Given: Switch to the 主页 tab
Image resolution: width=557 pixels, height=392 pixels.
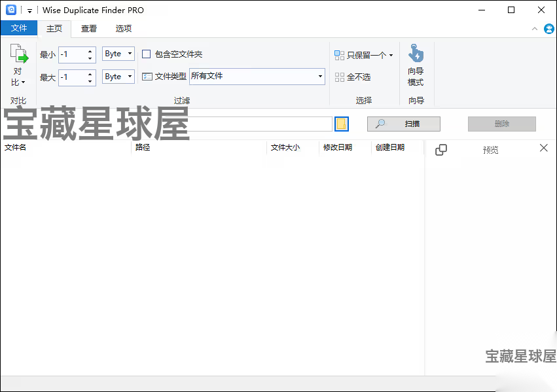Looking at the screenshot, I should [54, 29].
